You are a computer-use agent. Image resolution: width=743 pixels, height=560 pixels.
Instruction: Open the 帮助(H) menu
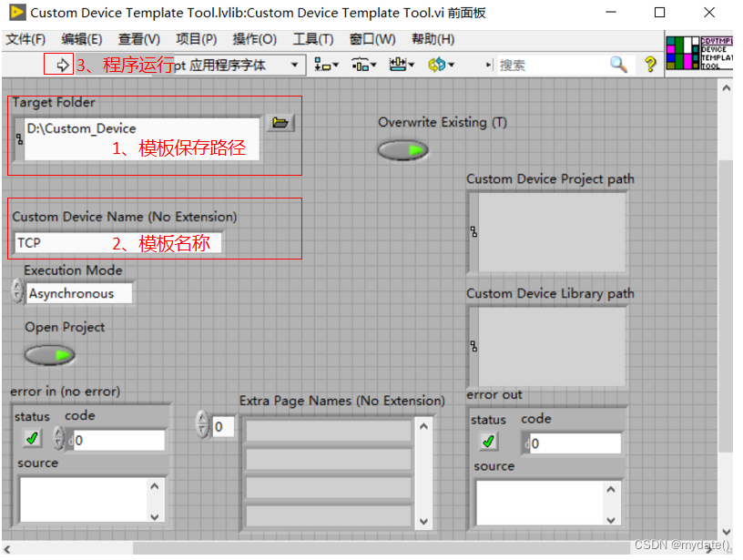(x=433, y=39)
